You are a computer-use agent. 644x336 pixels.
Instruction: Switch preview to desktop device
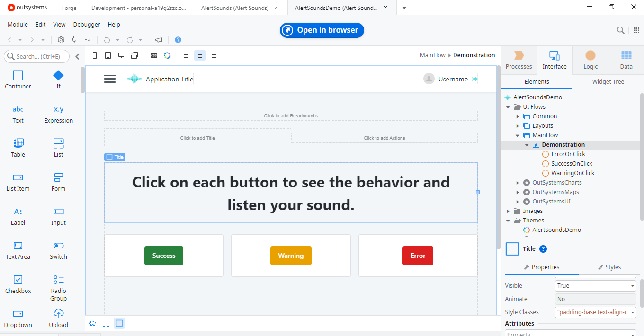coord(121,55)
